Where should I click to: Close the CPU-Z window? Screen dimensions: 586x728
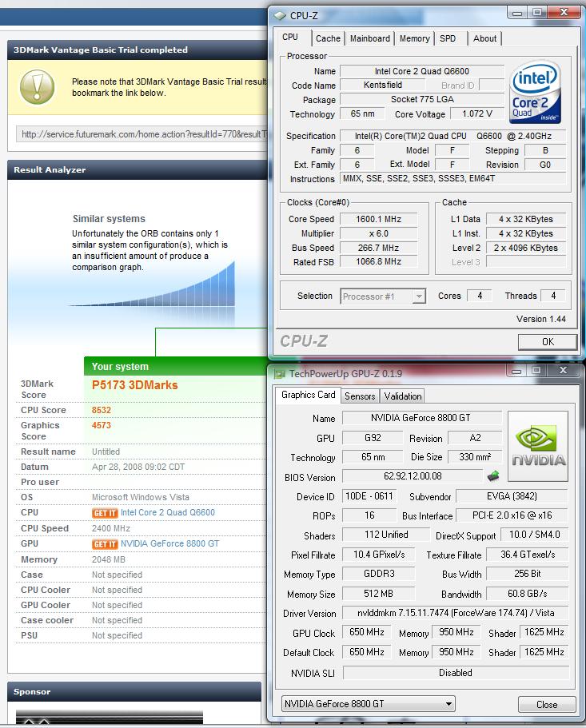click(x=564, y=13)
